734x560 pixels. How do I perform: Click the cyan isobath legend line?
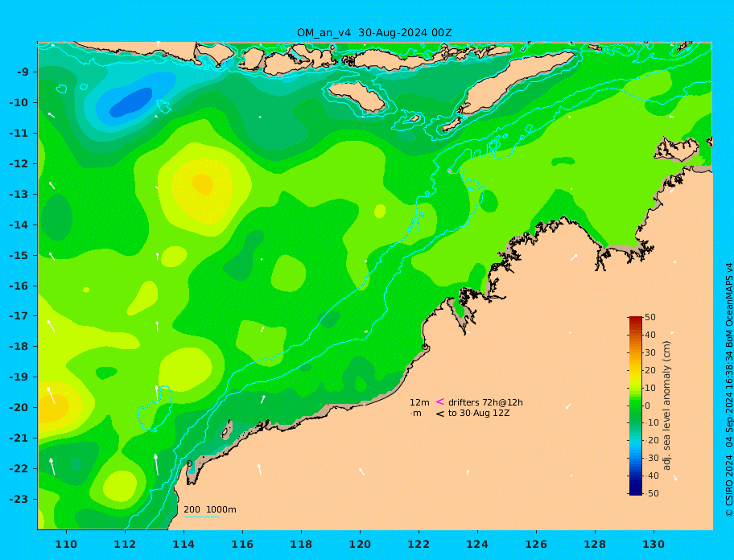pyautogui.click(x=201, y=517)
